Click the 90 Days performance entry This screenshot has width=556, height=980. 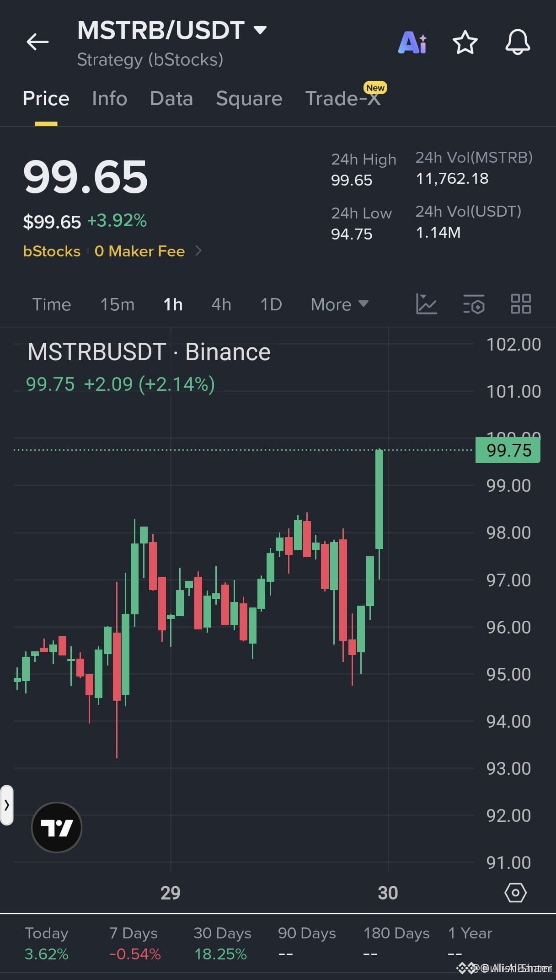coord(307,943)
